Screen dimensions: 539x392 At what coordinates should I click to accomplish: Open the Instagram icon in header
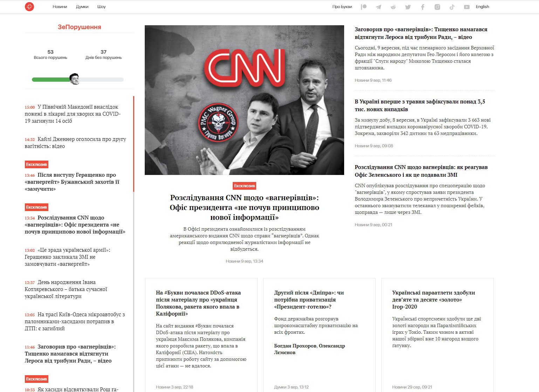pyautogui.click(x=437, y=7)
